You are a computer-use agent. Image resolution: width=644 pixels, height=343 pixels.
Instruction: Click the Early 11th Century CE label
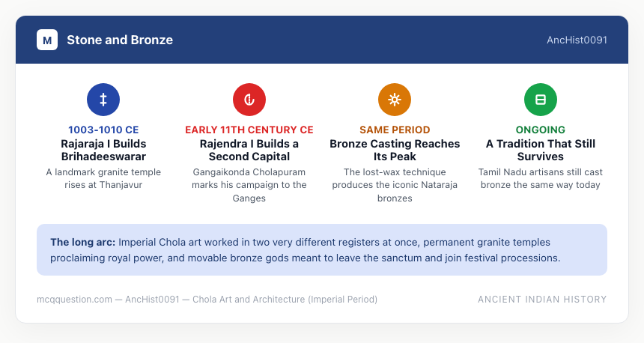249,130
